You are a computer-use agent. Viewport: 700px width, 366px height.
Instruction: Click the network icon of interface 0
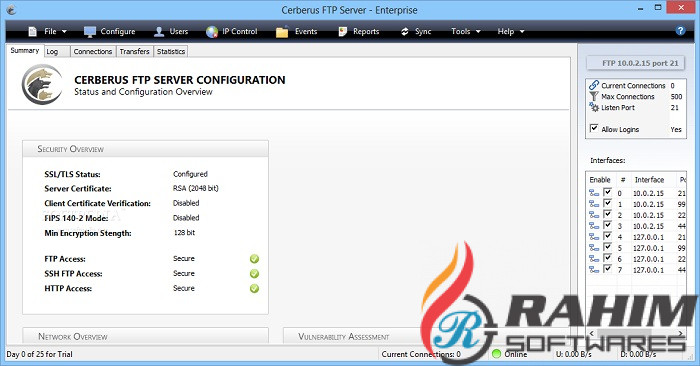594,193
